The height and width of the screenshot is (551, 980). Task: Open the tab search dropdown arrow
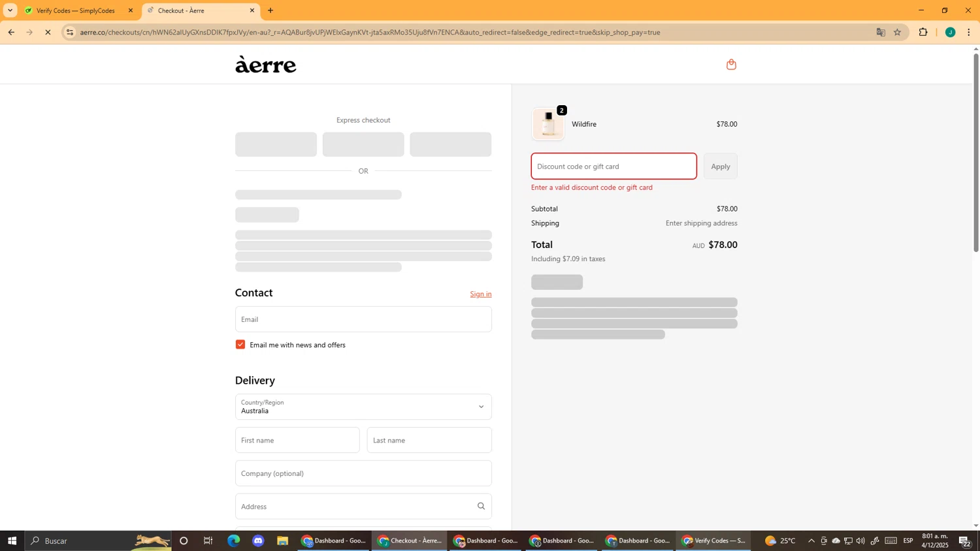tap(10, 10)
